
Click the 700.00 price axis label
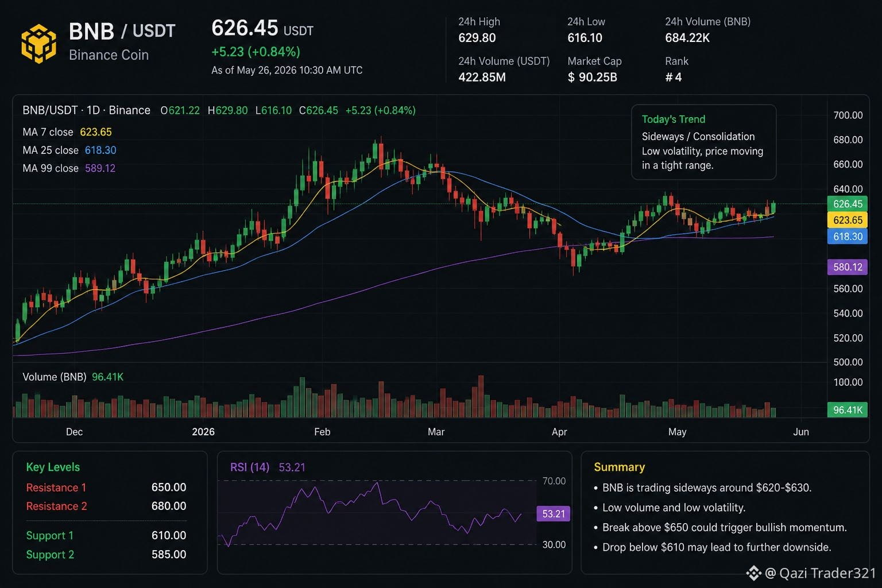(848, 115)
